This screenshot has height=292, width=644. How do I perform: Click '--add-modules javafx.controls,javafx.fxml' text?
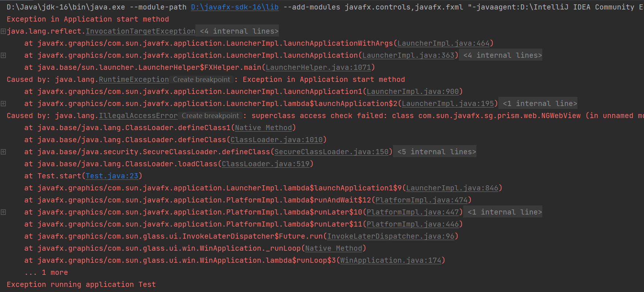[373, 7]
